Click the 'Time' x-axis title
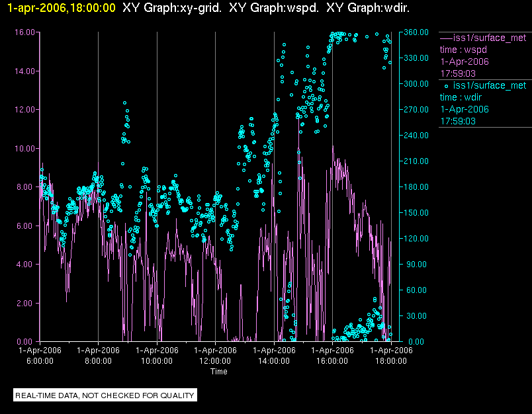532x414 pixels. tap(219, 372)
